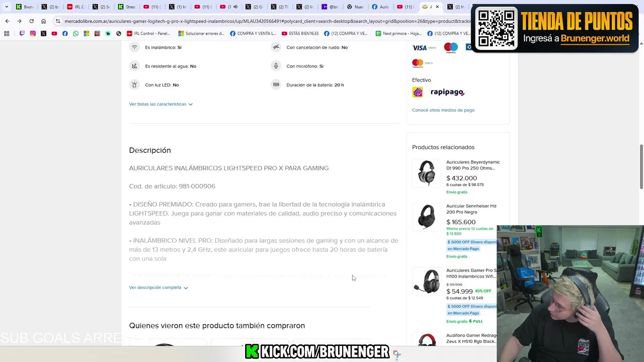644x362 pixels.
Task: Switch to the IRL C tab
Action: pos(75,7)
